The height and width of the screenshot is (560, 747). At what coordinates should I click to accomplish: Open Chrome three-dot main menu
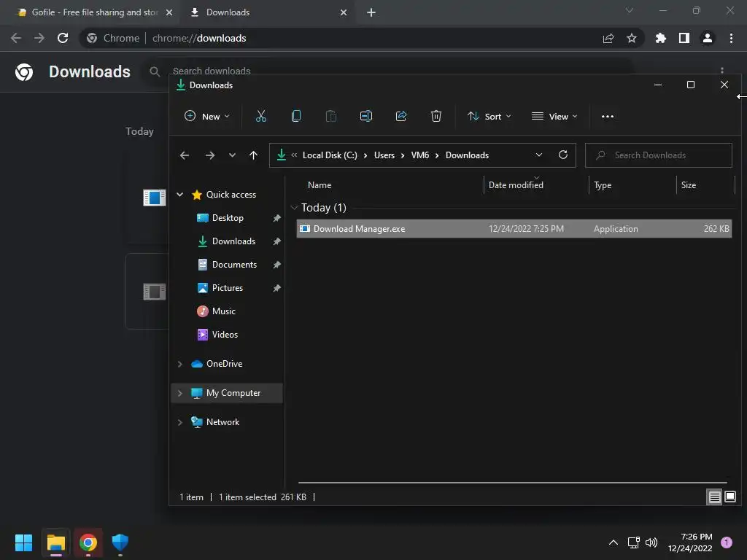pyautogui.click(x=731, y=38)
